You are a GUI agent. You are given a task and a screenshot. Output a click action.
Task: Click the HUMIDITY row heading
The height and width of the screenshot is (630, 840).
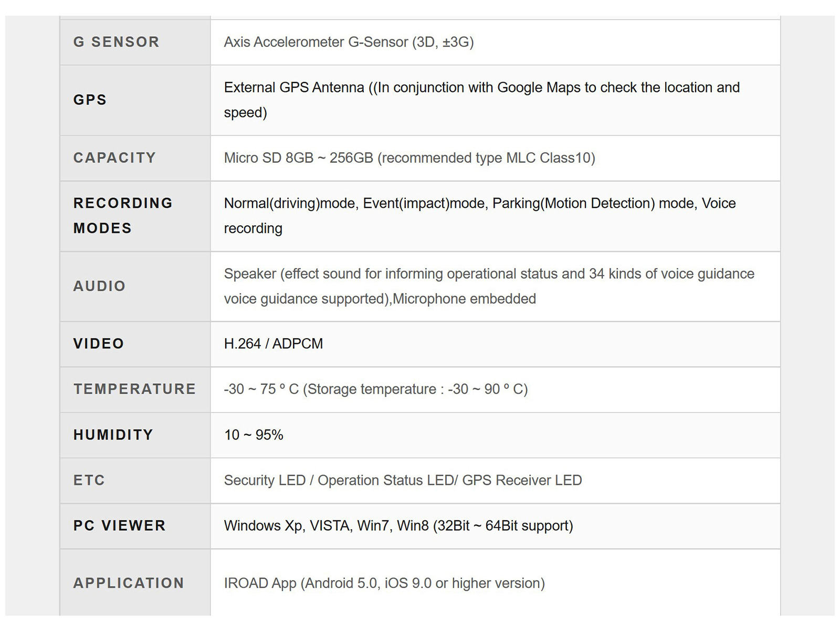coord(113,435)
